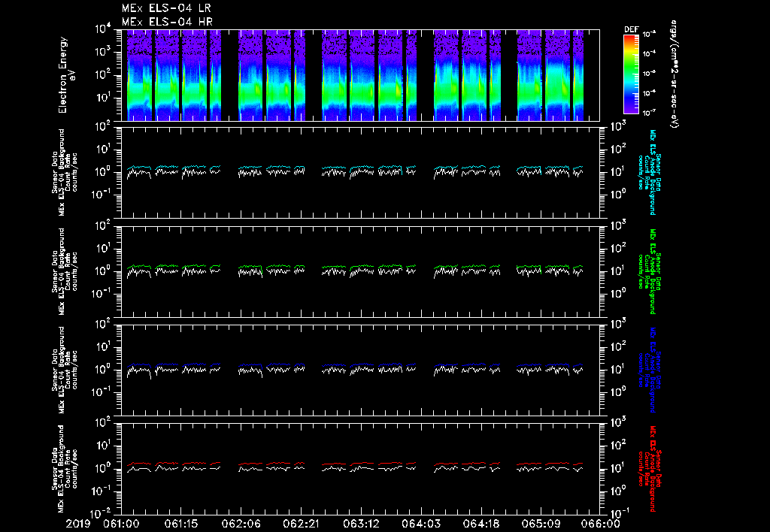The height and width of the screenshot is (532, 770).
Task: Click the "DEF" label above the color bar
Action: pyautogui.click(x=631, y=29)
